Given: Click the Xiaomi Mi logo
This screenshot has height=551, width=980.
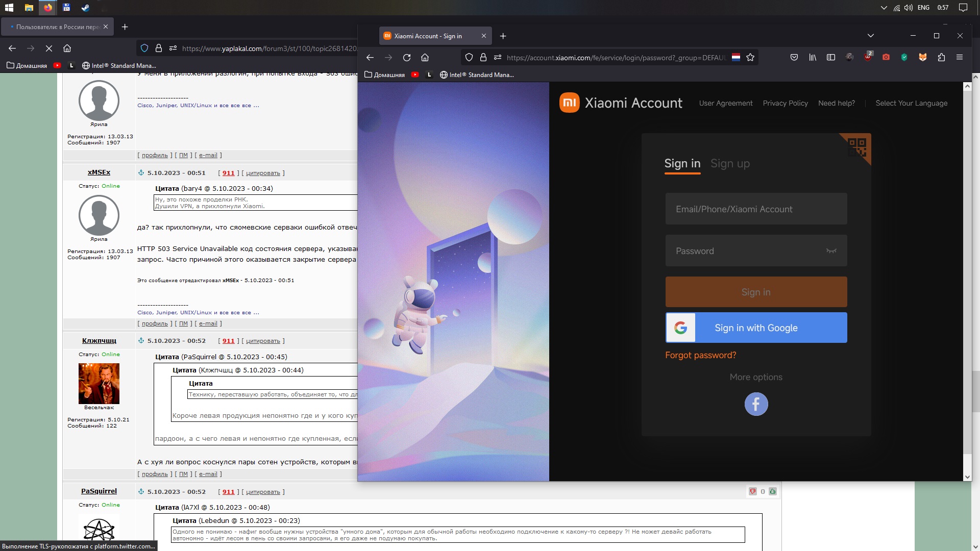Looking at the screenshot, I should tap(570, 103).
